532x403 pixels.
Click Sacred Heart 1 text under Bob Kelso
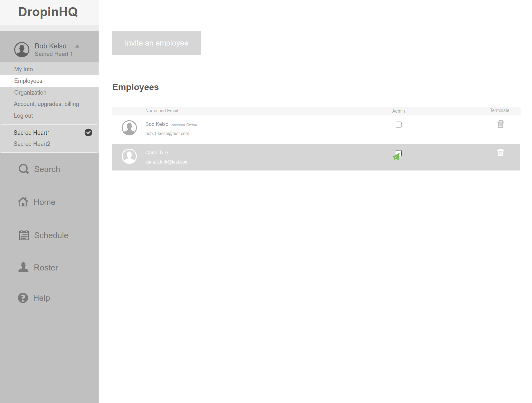click(54, 54)
